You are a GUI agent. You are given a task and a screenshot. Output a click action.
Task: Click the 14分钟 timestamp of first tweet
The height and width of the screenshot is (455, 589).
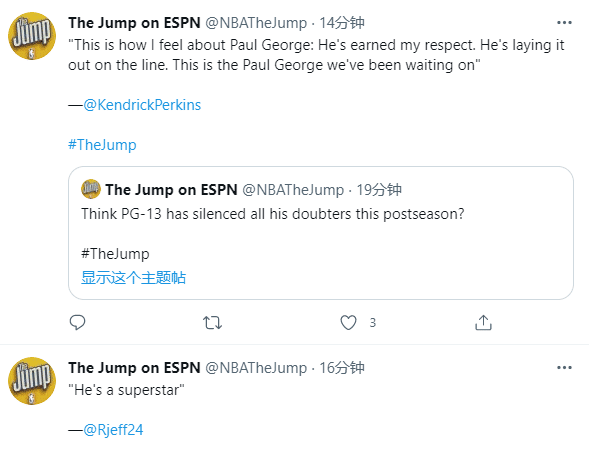341,23
